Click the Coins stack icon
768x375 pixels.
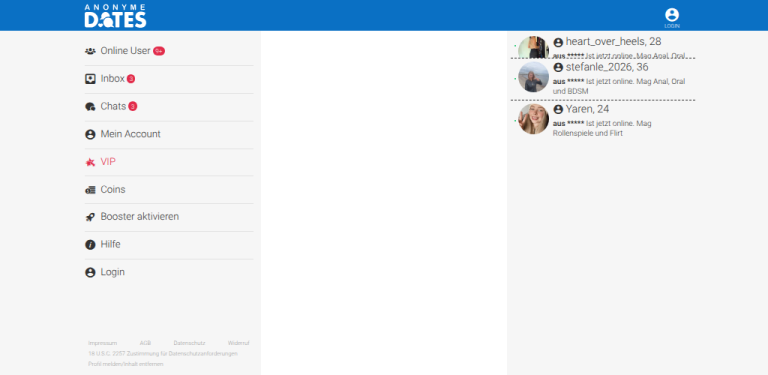[90, 190]
